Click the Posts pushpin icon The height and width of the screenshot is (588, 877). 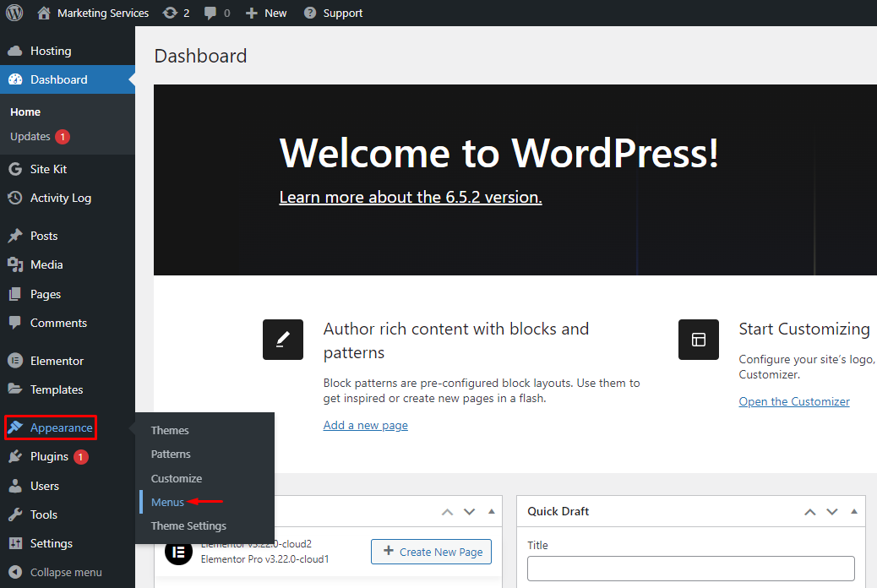[x=15, y=236]
